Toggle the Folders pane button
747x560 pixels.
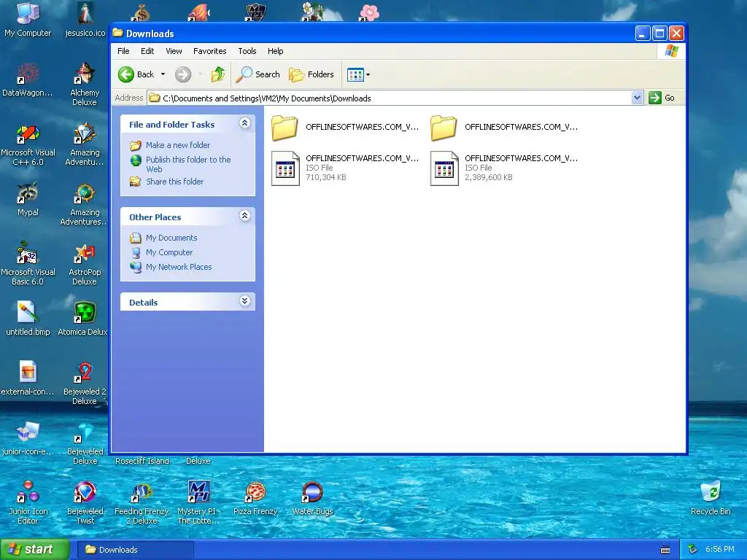point(311,74)
